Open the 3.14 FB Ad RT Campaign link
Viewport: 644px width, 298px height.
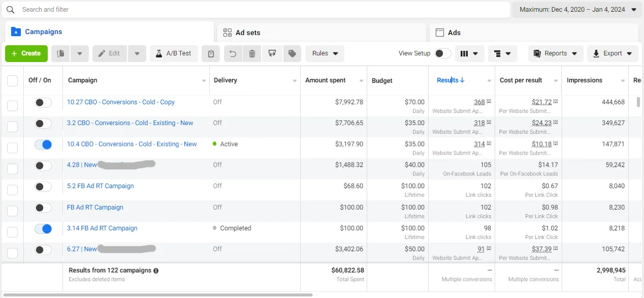[102, 228]
